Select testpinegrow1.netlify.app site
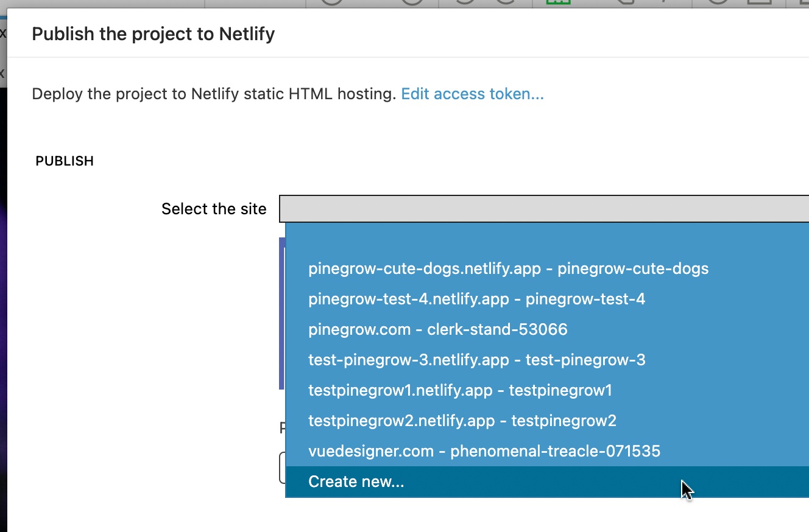The image size is (809, 532). tap(547, 390)
